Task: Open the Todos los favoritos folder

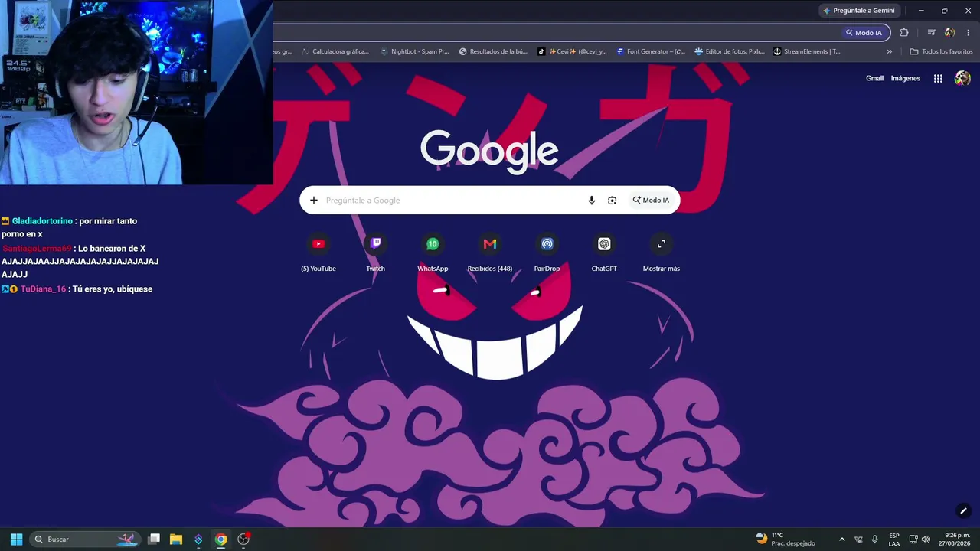Action: [x=941, y=51]
